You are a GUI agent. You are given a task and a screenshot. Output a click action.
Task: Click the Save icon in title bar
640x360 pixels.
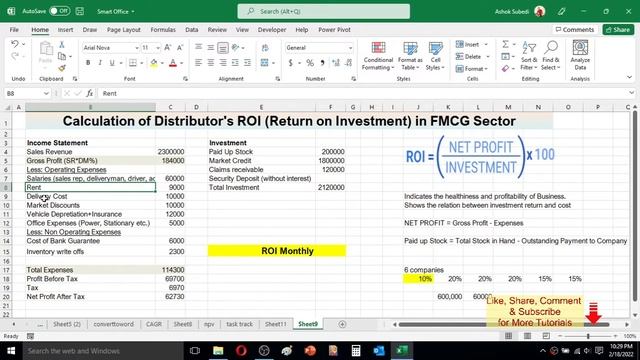[x=80, y=11]
